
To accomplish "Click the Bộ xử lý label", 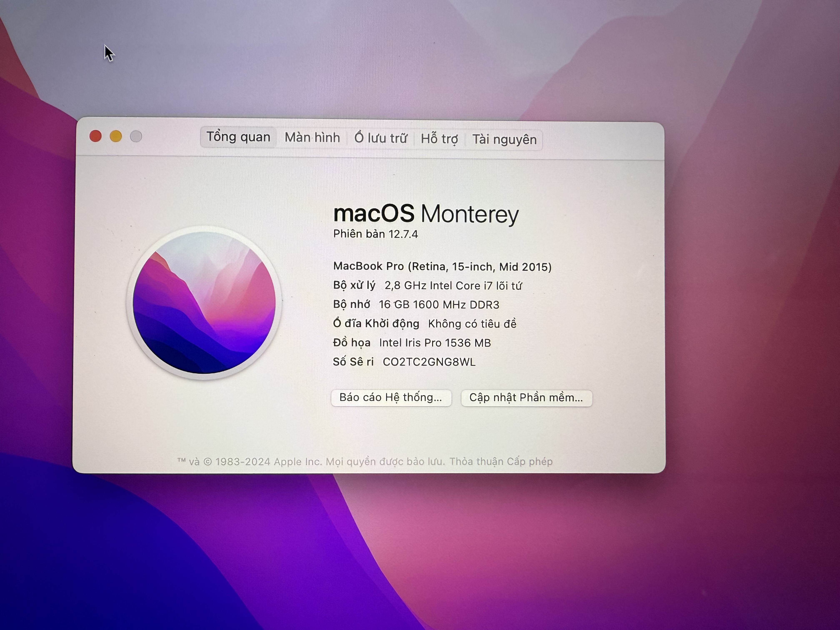I will click(354, 285).
